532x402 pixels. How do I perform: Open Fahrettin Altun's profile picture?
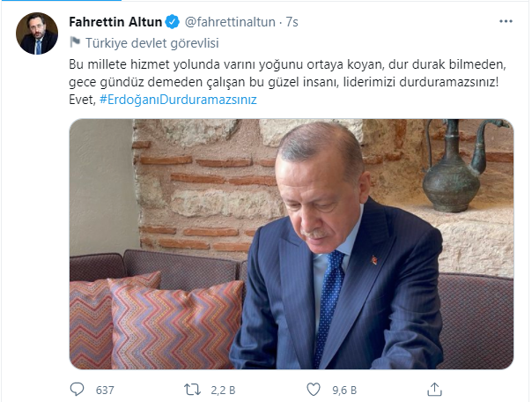click(x=37, y=33)
